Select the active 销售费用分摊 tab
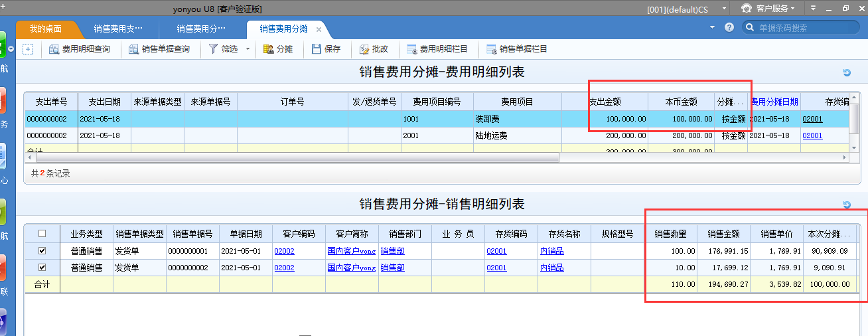 pyautogui.click(x=283, y=29)
